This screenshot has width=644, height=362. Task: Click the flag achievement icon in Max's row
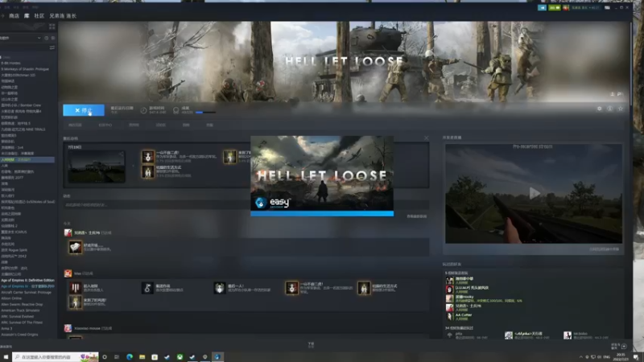point(147,288)
